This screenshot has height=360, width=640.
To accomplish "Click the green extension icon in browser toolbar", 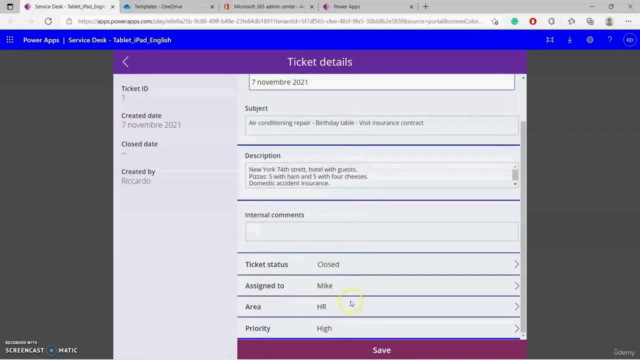I will click(515, 21).
